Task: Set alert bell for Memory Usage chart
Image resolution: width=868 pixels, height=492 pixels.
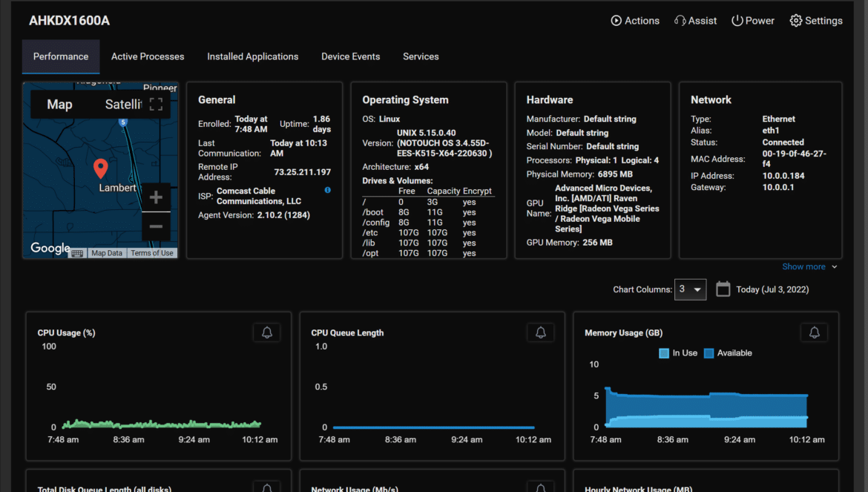Action: click(815, 332)
